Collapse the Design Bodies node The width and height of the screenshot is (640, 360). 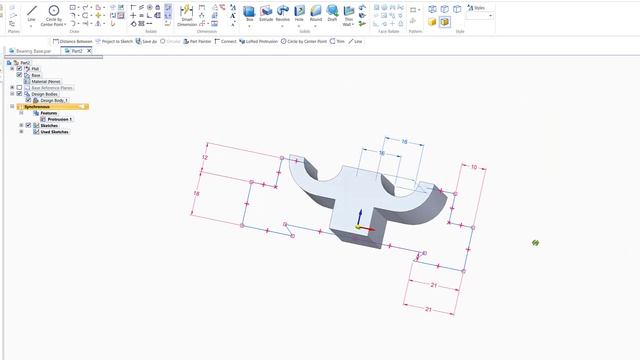12,93
